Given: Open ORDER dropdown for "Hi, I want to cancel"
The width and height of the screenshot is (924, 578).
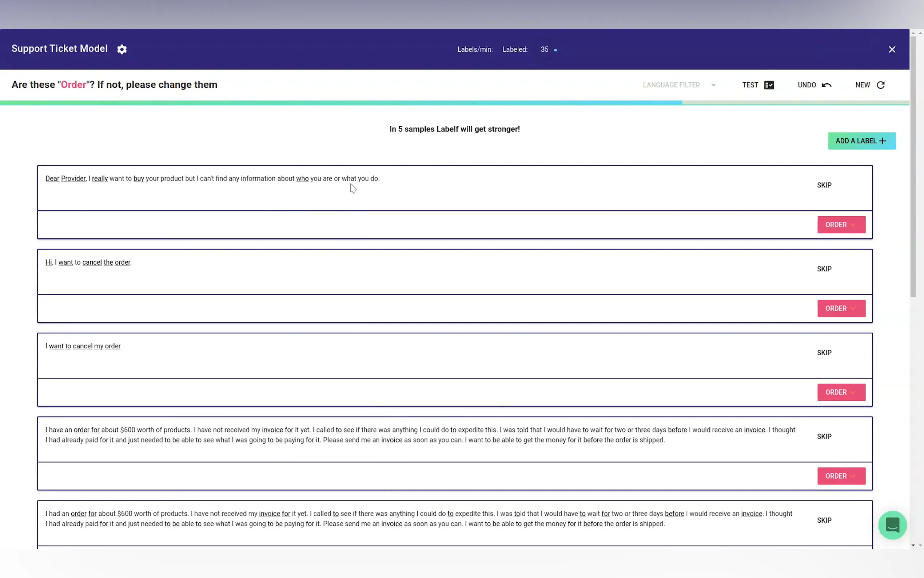Looking at the screenshot, I should (x=841, y=309).
